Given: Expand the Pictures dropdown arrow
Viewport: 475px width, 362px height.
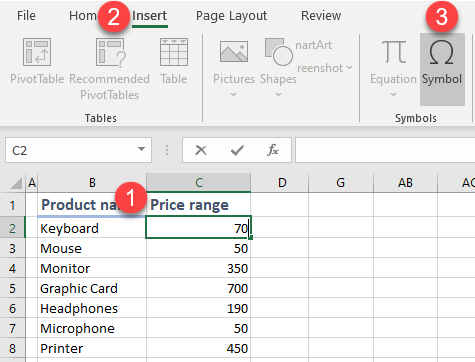Looking at the screenshot, I should 234,95.
